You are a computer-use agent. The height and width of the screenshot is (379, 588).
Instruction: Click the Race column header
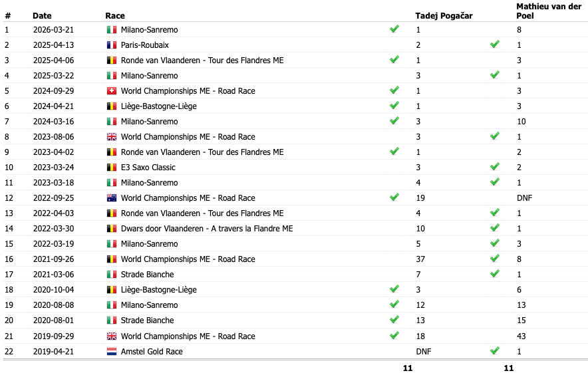click(115, 16)
